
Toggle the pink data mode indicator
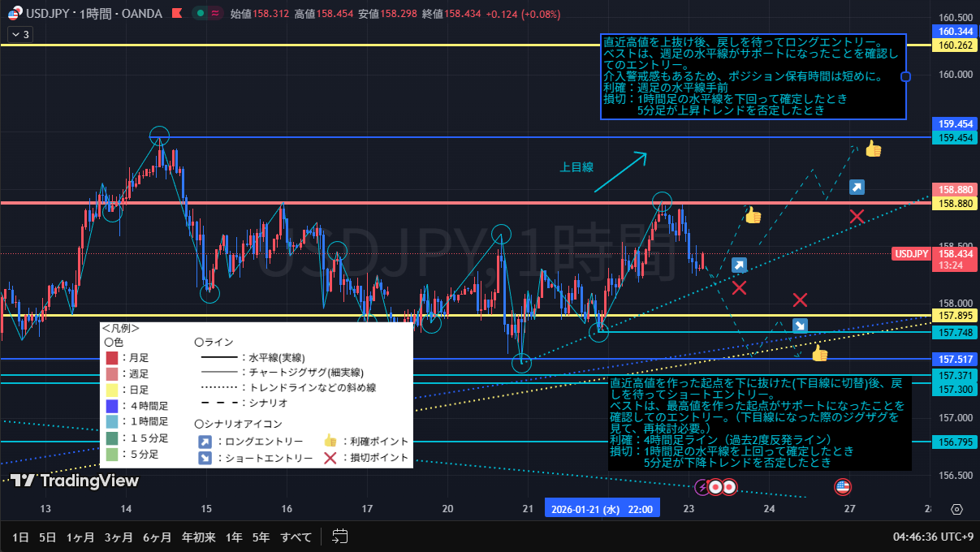(215, 13)
